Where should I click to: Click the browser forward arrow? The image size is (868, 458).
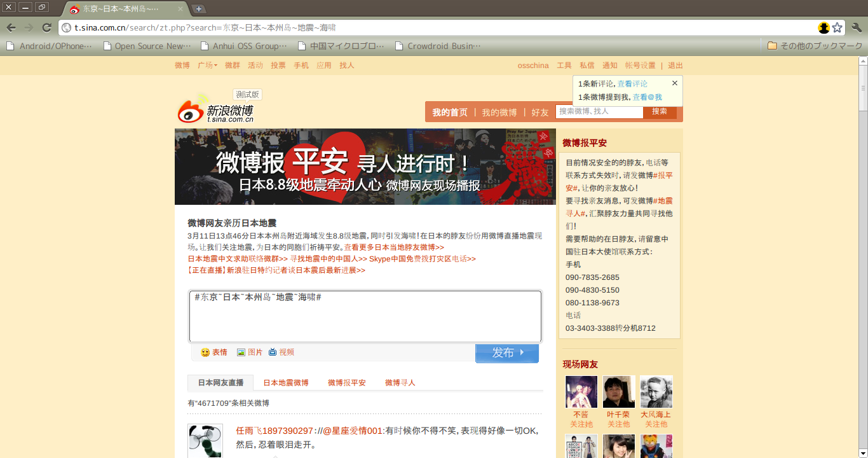[x=29, y=27]
